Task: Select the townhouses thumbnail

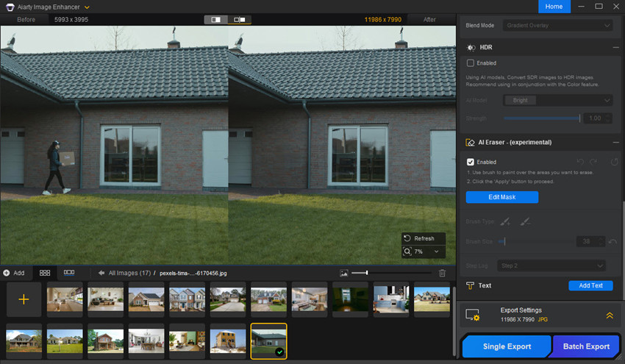Action: [187, 299]
